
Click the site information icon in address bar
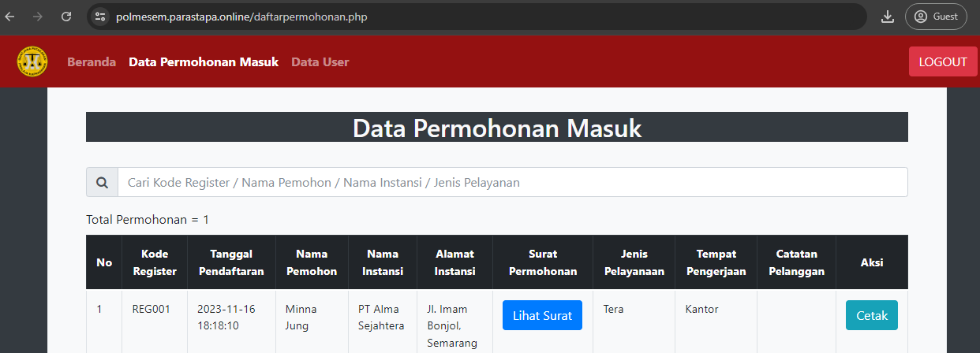click(x=100, y=17)
